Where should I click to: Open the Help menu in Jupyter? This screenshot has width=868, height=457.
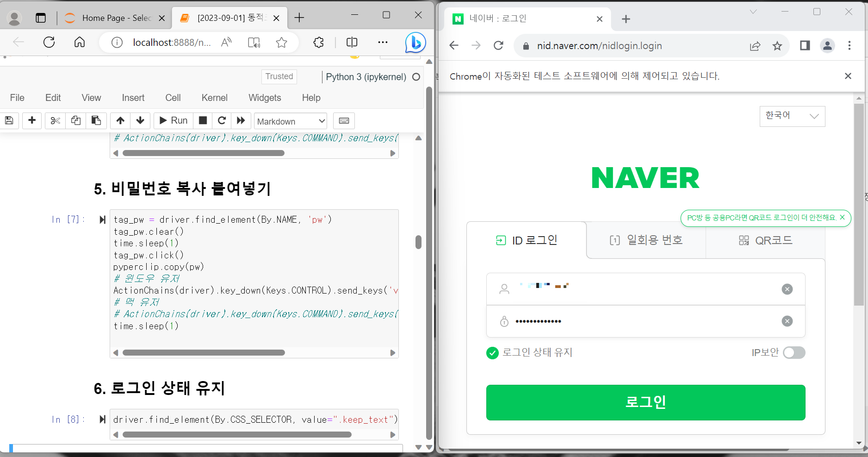[311, 98]
